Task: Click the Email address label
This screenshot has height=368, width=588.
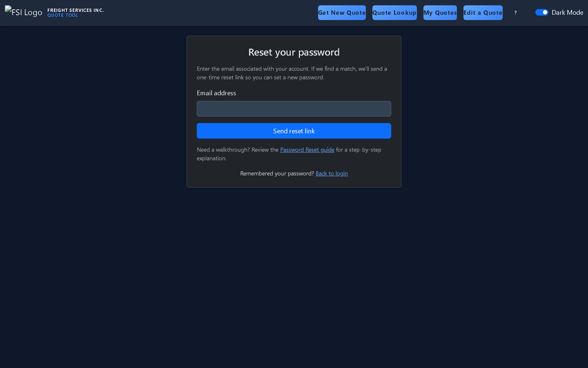Action: click(216, 93)
